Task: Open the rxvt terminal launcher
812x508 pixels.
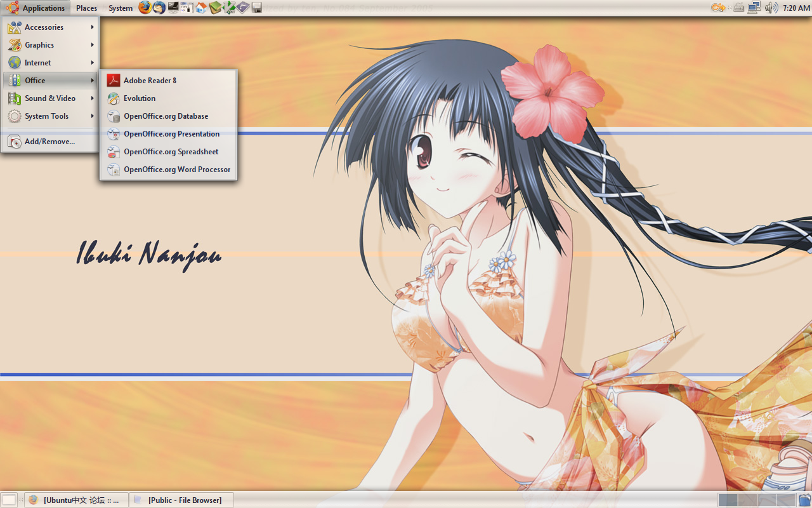Action: 187,8
